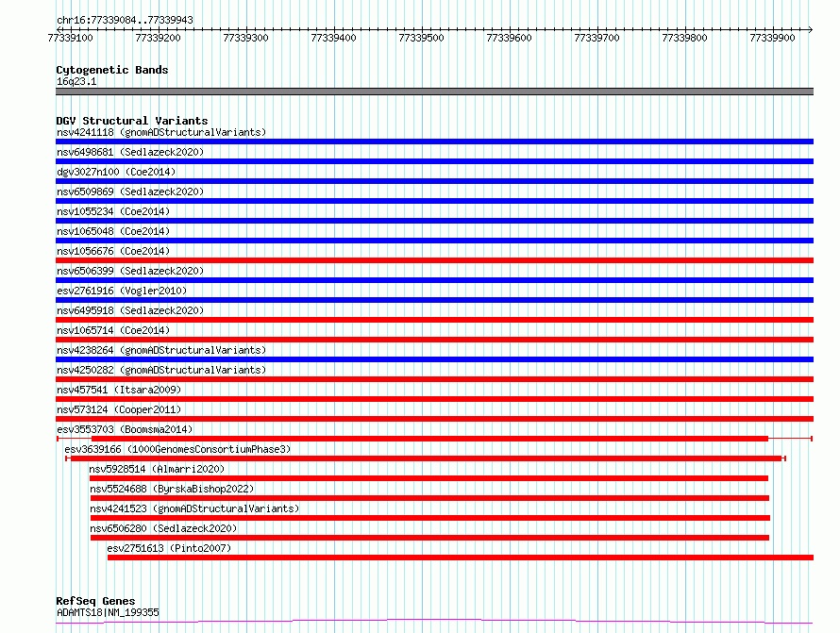Viewport: 840px width, 633px height.
Task: Select the nsv6506399 Sedlazeck2020 label
Action: (130, 271)
